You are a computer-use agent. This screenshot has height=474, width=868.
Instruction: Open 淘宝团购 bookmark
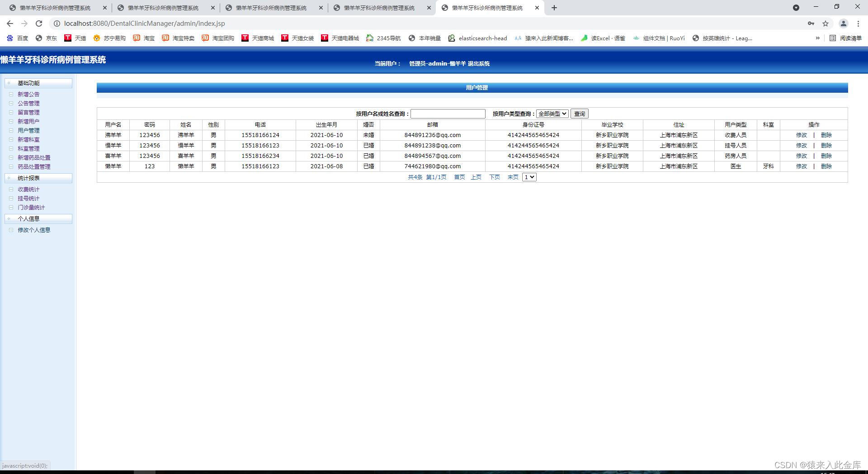pyautogui.click(x=218, y=38)
